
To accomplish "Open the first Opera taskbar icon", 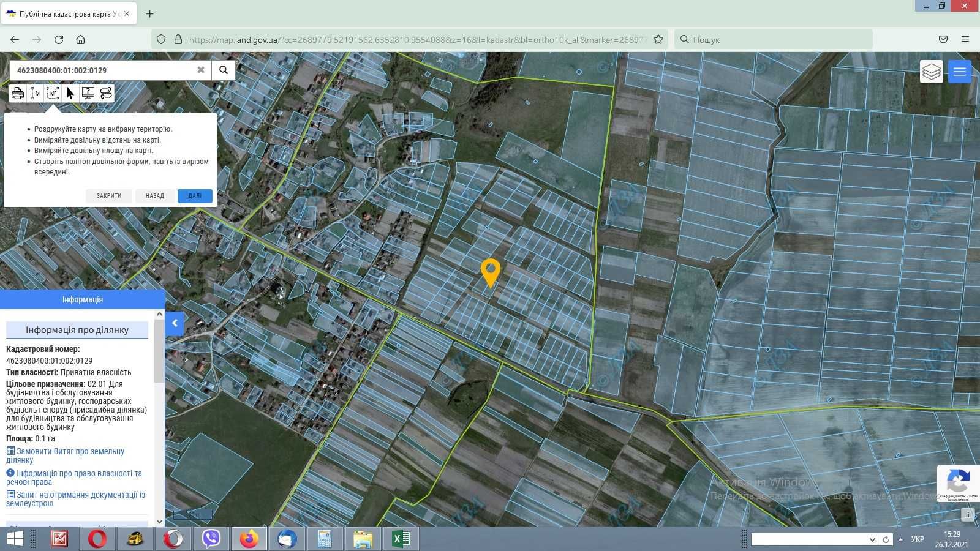I will pos(97,539).
